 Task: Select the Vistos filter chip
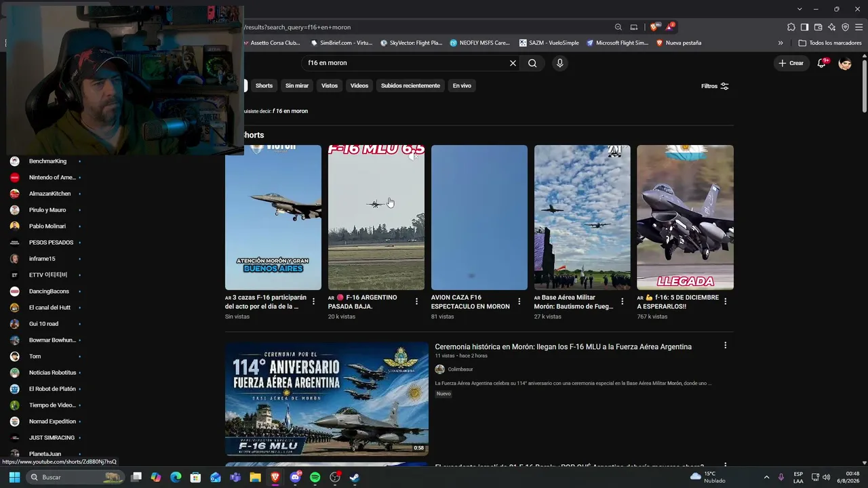point(330,85)
